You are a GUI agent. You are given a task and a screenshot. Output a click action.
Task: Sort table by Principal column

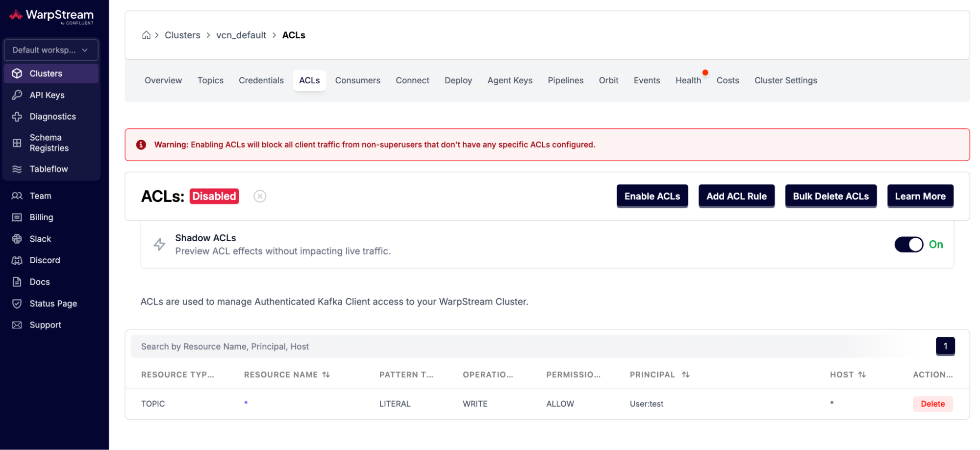(685, 375)
